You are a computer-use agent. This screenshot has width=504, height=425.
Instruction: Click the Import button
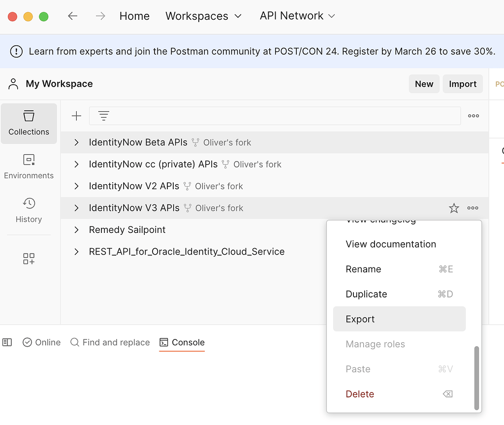point(462,84)
